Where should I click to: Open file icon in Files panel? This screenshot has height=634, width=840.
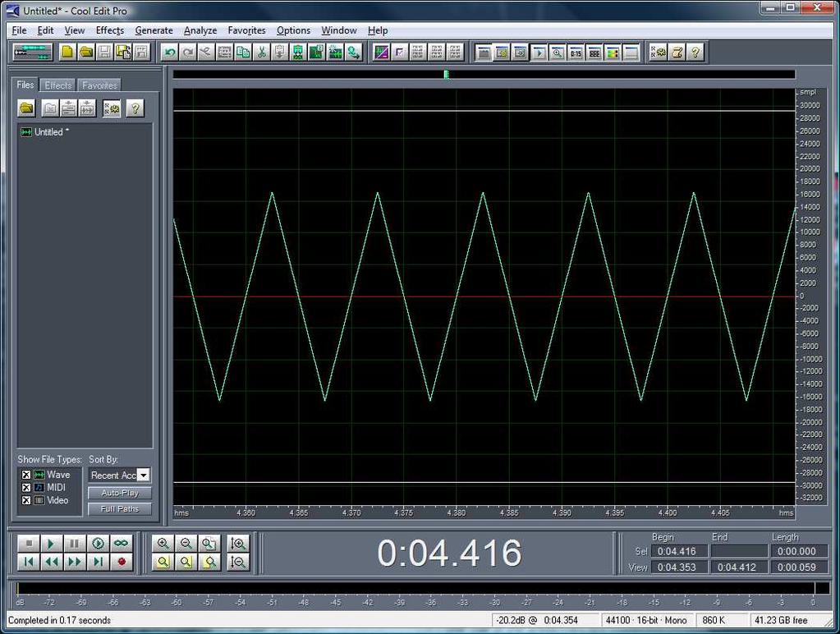point(26,108)
